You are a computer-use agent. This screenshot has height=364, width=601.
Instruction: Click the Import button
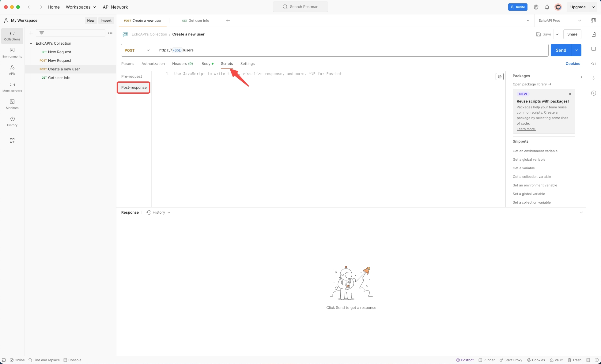point(106,21)
